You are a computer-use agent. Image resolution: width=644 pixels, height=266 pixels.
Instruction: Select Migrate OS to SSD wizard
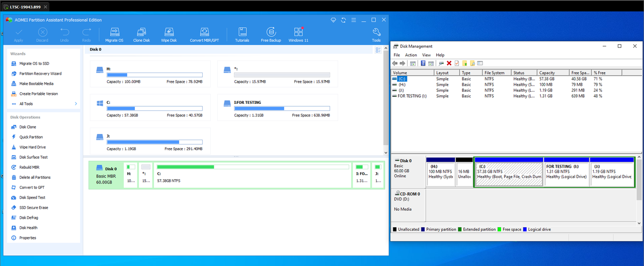34,63
